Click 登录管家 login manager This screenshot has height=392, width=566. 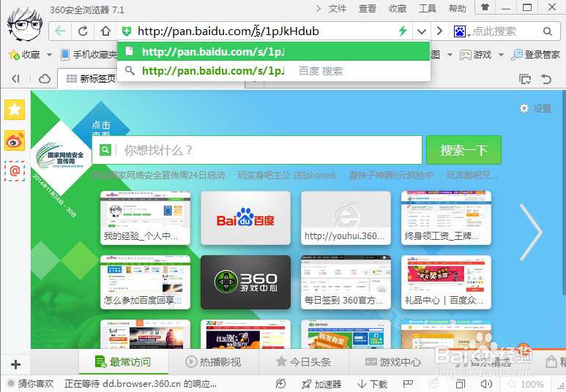[x=536, y=54]
